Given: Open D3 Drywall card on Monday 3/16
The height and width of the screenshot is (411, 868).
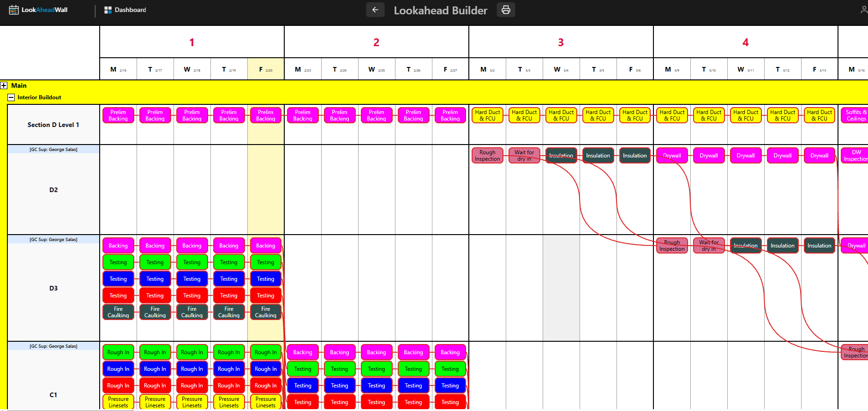Looking at the screenshot, I should click(x=855, y=246).
